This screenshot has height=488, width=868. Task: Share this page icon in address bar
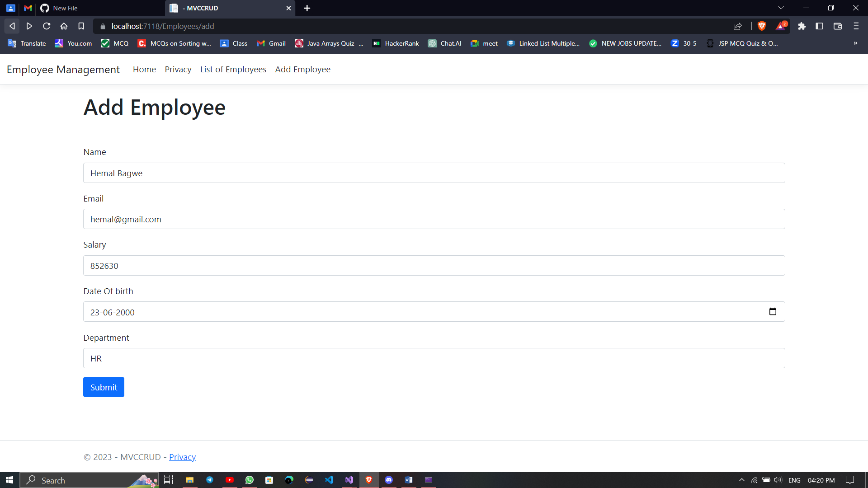click(738, 26)
